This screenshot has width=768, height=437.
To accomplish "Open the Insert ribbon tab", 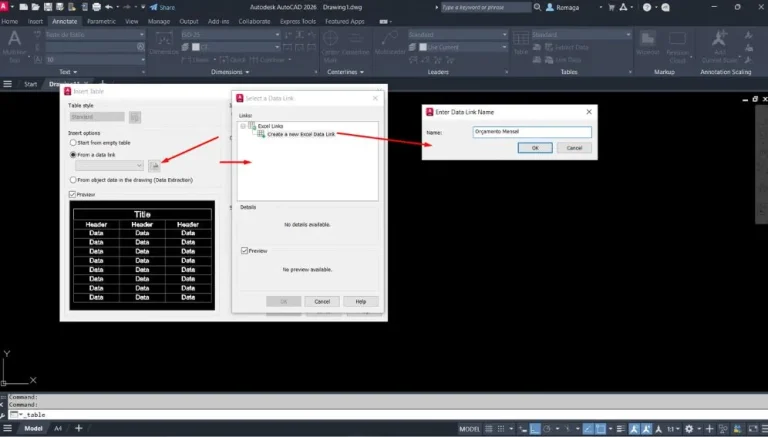I will 35,22.
